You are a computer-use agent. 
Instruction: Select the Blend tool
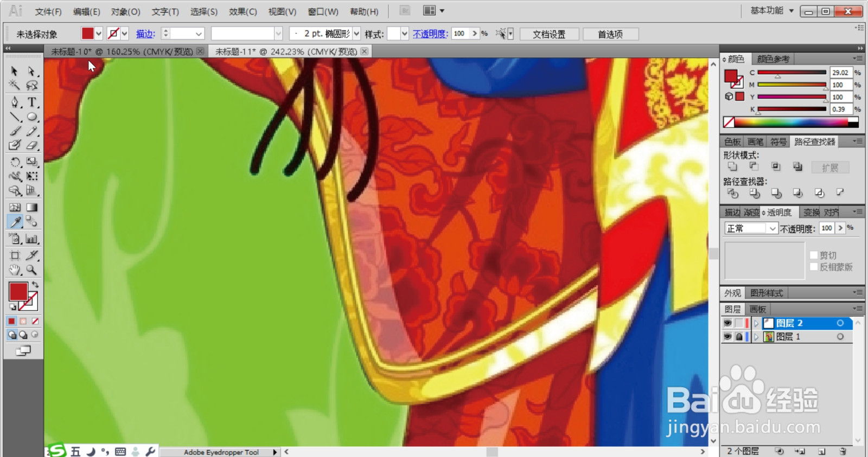(x=32, y=222)
